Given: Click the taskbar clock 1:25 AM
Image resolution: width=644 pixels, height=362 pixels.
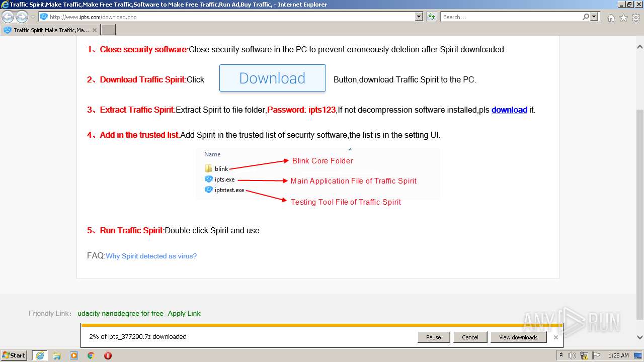Looking at the screenshot, I should click(x=618, y=355).
